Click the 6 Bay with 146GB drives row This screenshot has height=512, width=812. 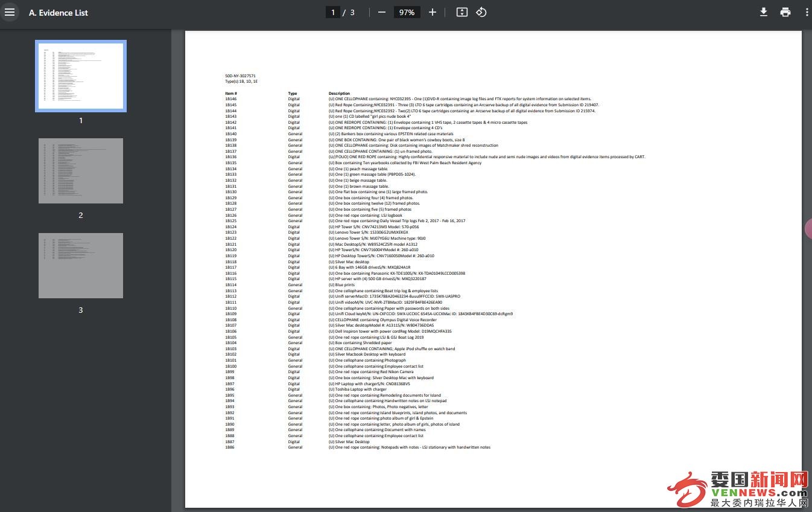click(369, 267)
